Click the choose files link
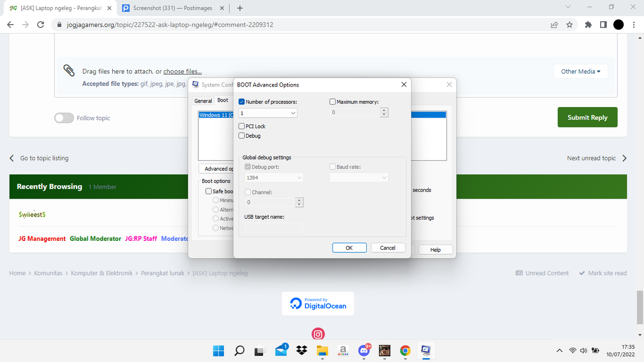This screenshot has height=362, width=644. pyautogui.click(x=183, y=71)
